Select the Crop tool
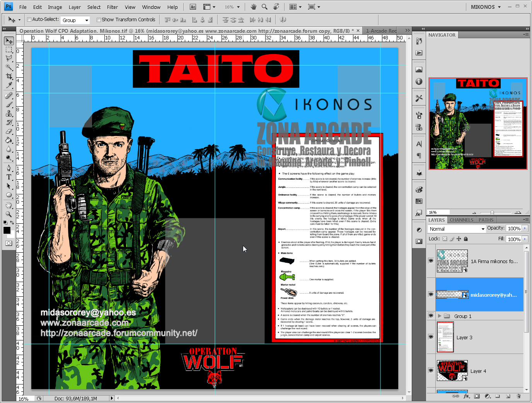 9,77
